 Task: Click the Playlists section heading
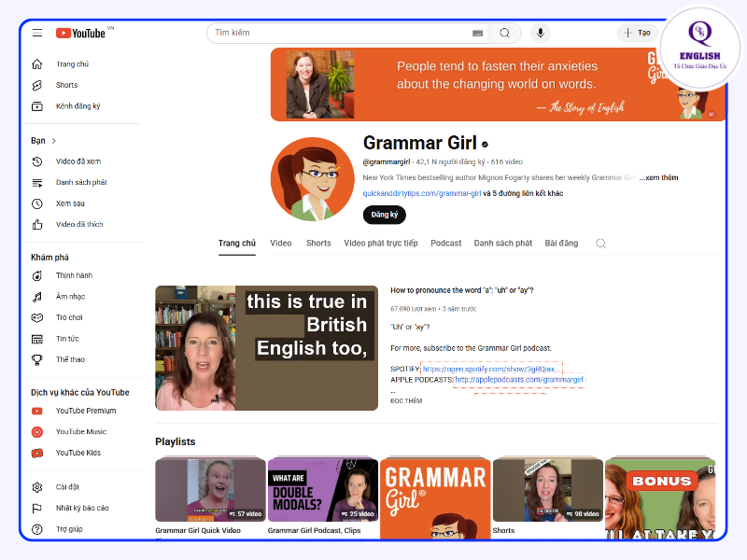click(176, 441)
